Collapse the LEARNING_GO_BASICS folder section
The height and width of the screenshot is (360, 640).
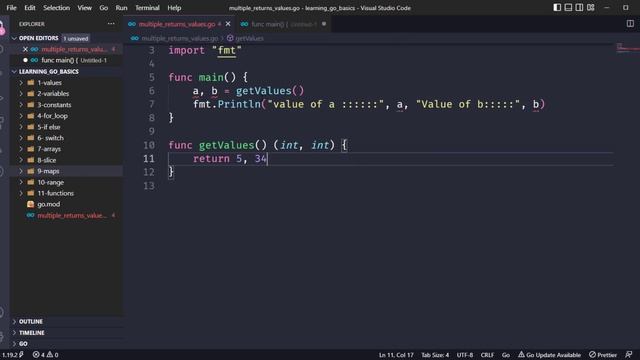pos(49,71)
